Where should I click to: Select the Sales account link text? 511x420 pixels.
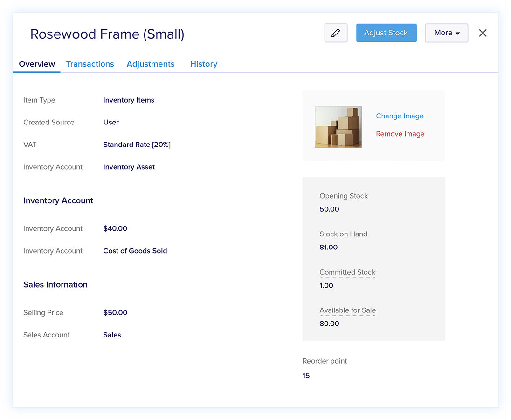pos(112,335)
